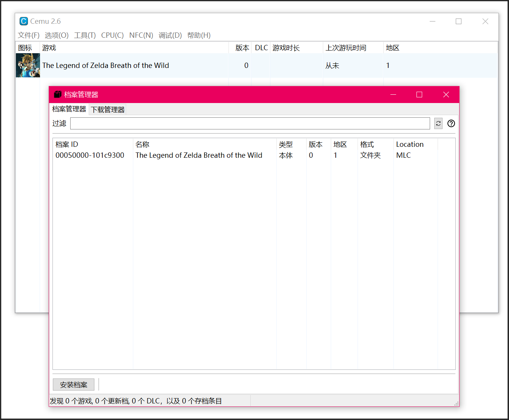
Task: Open the CPU(C) menu
Action: click(x=112, y=35)
